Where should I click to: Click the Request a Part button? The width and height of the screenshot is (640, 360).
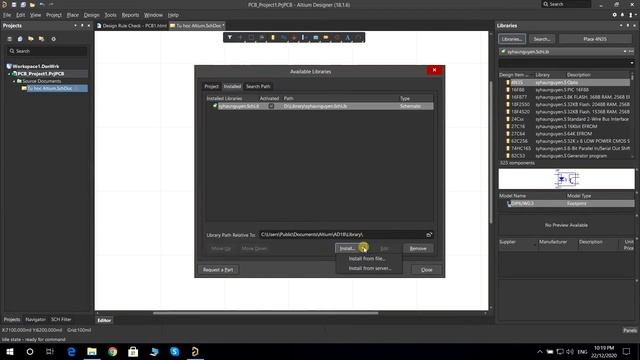click(x=218, y=270)
